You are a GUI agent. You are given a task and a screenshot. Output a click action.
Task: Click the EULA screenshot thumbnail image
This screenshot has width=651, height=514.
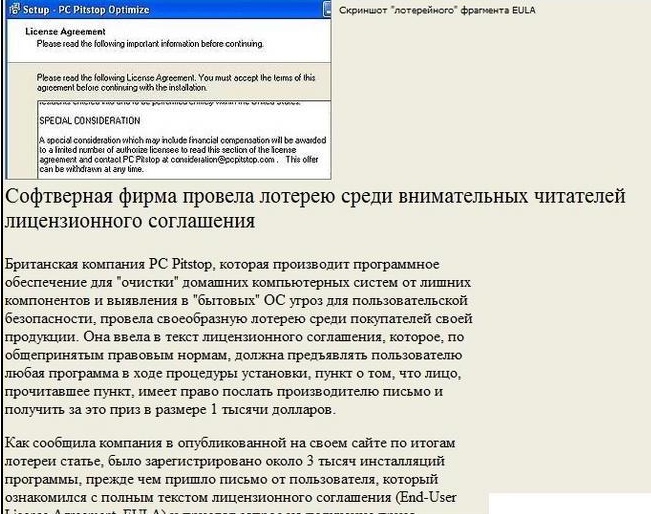(169, 90)
